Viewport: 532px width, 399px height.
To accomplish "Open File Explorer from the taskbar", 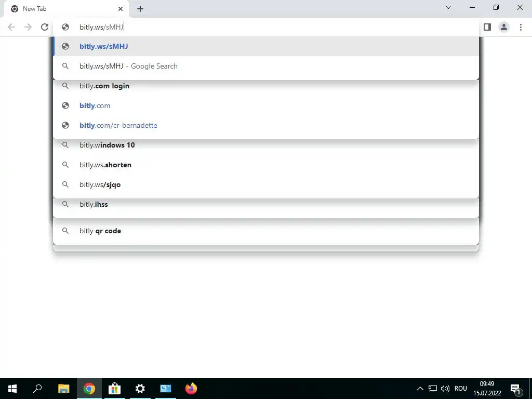I will (63, 389).
